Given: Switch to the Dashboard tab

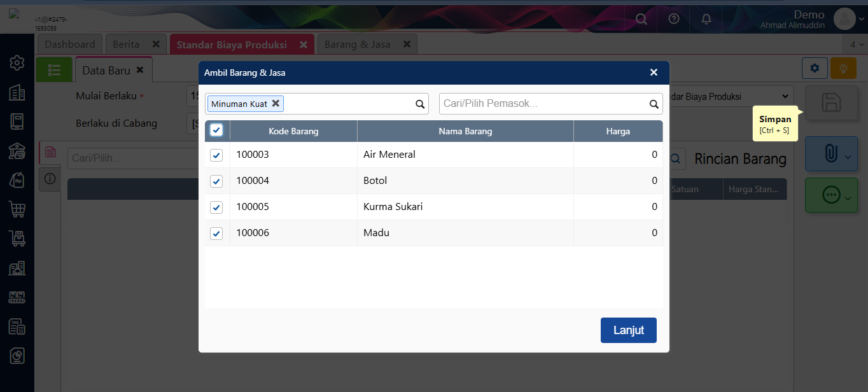Looking at the screenshot, I should tap(70, 45).
